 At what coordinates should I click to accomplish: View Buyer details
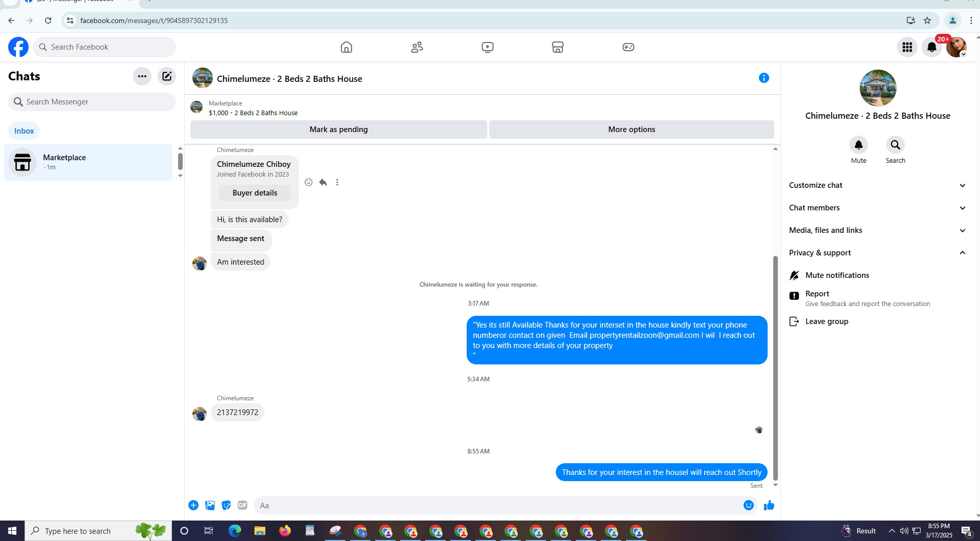[255, 193]
